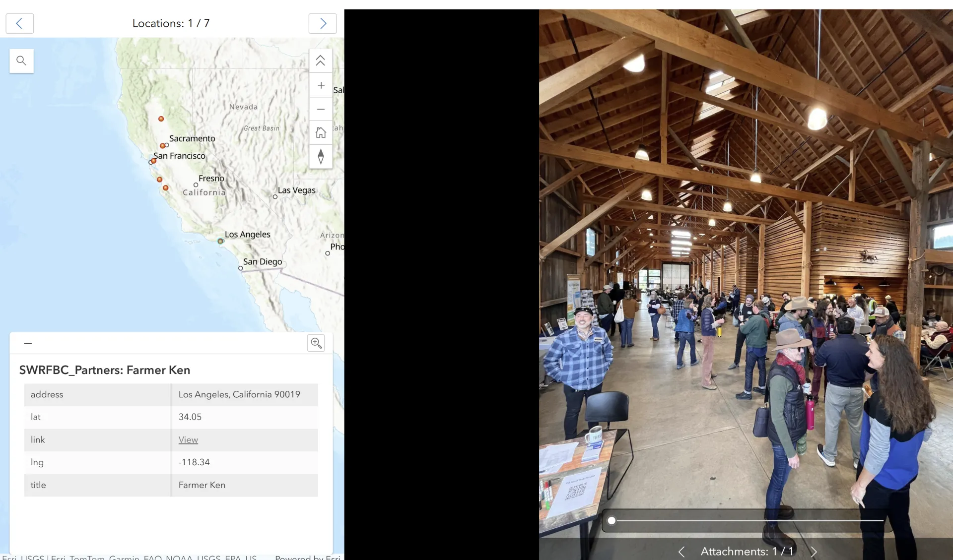Image resolution: width=953 pixels, height=560 pixels.
Task: Zoom to the Farmer Ken feature
Action: pos(316,343)
